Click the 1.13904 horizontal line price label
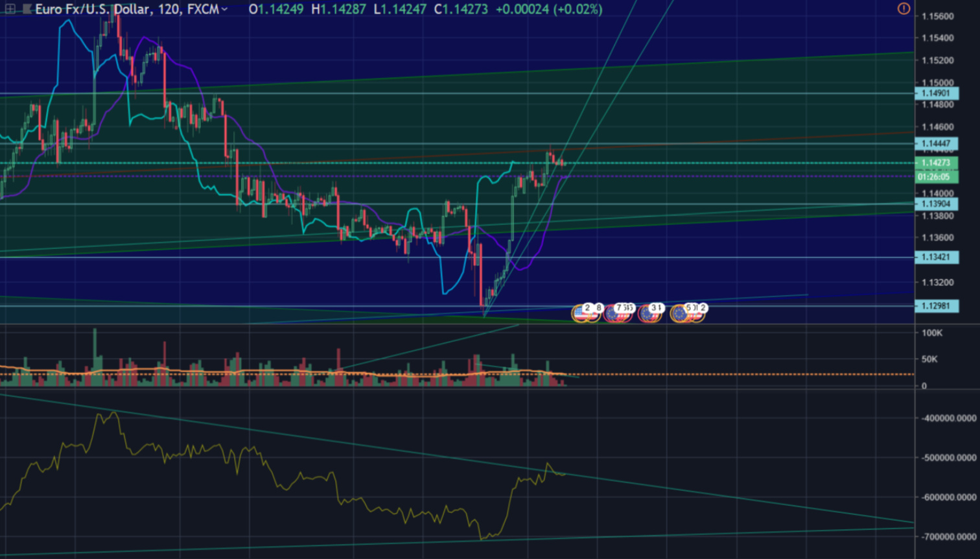The height and width of the screenshot is (559, 980). (936, 204)
